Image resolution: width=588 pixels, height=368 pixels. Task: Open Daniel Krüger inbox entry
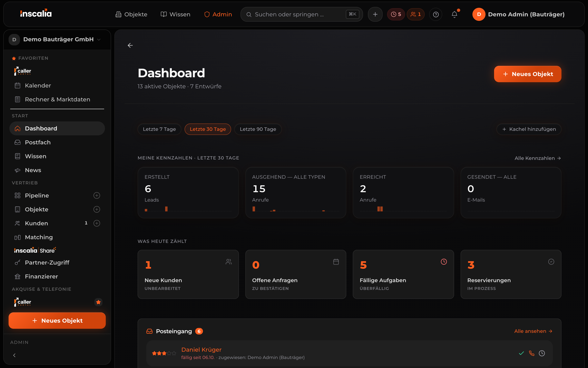(349, 353)
